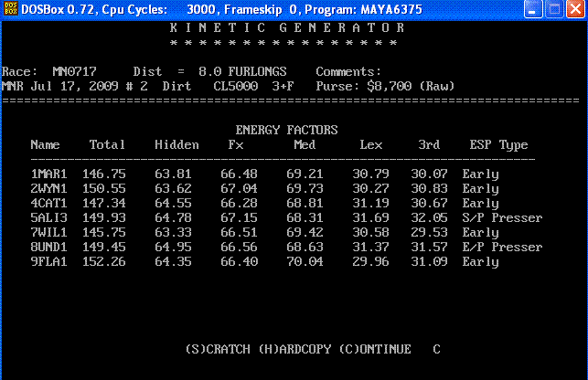Select the horse name 9FLA1
The height and width of the screenshot is (380, 588).
48,261
